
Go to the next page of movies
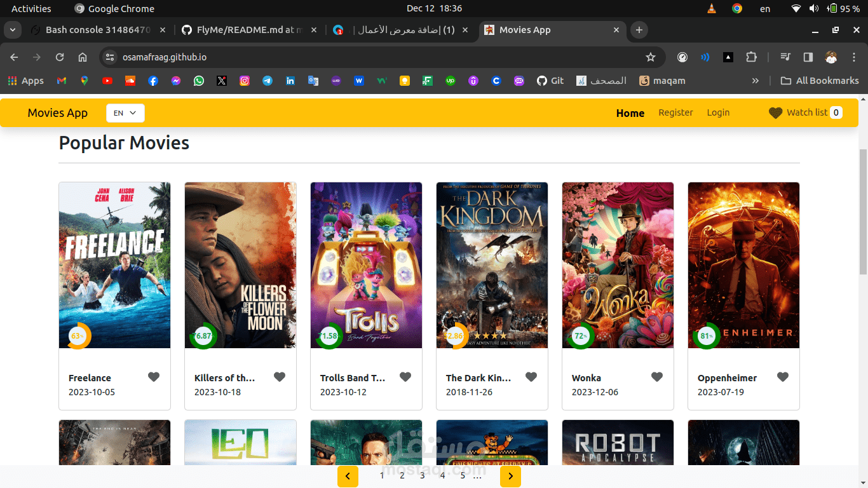[510, 476]
